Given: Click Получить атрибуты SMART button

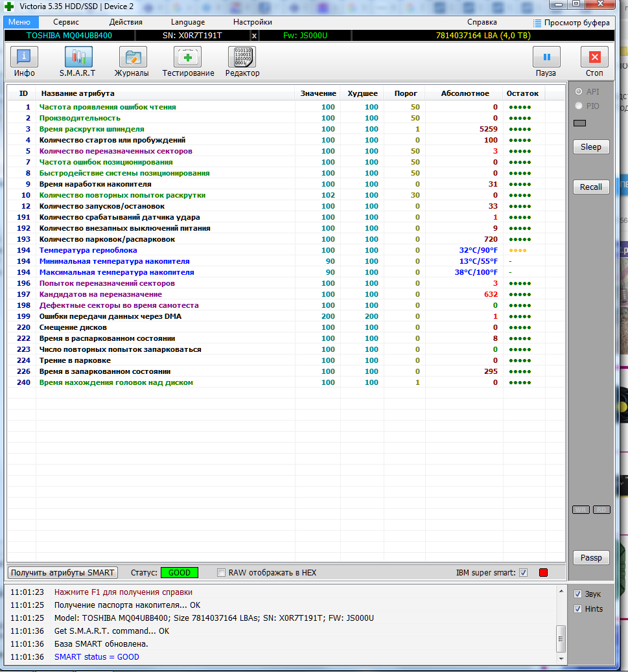Looking at the screenshot, I should click(x=63, y=573).
